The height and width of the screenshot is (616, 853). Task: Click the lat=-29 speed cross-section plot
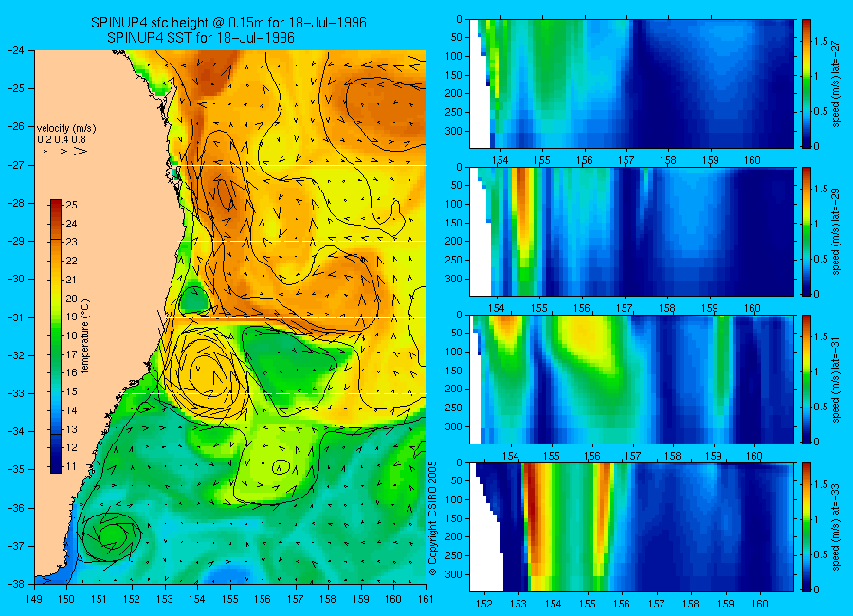point(631,231)
